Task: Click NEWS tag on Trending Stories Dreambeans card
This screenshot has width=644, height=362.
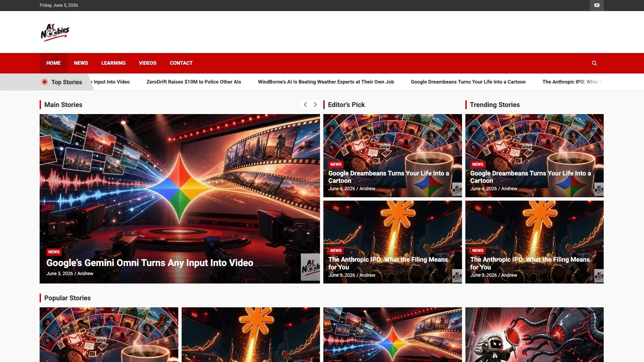Action: pos(477,164)
